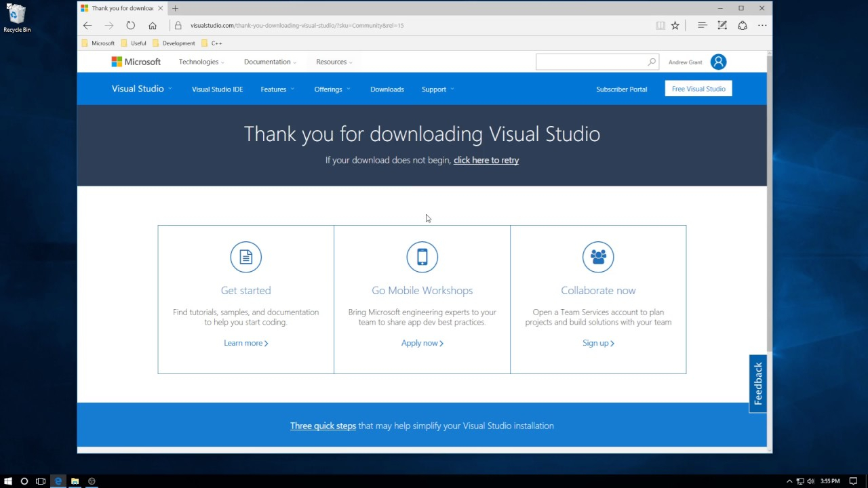Click the Get started document icon
Viewport: 868px width, 488px height.
tap(245, 257)
